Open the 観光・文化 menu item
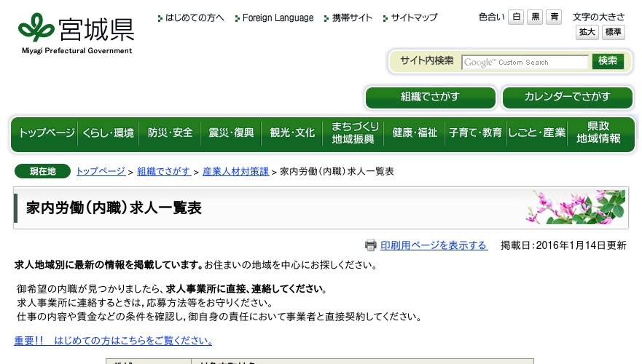 (x=292, y=133)
